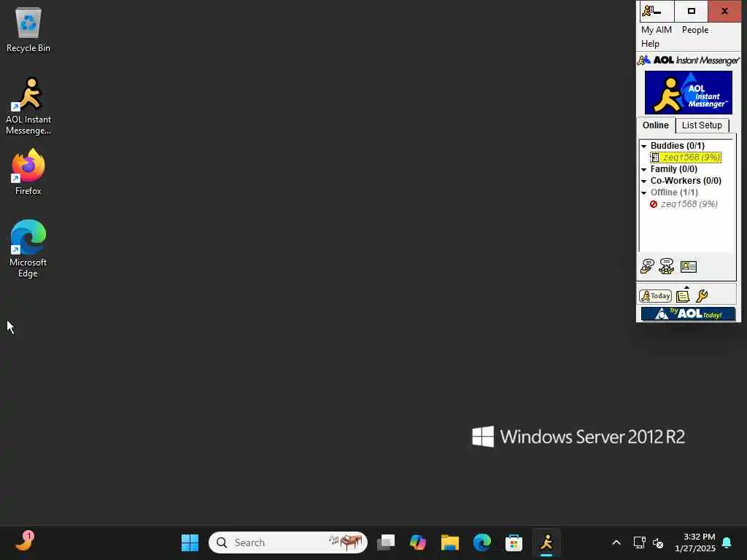Click the away message notepad icon
This screenshot has height=560, width=747.
click(x=683, y=296)
